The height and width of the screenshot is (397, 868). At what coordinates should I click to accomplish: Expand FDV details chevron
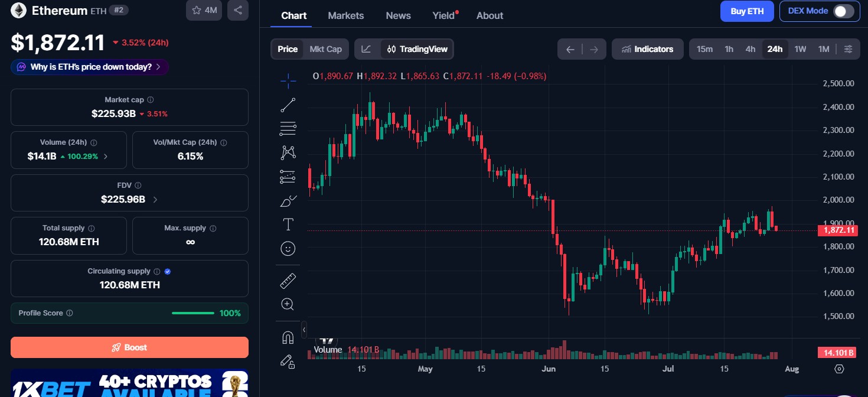tap(155, 200)
